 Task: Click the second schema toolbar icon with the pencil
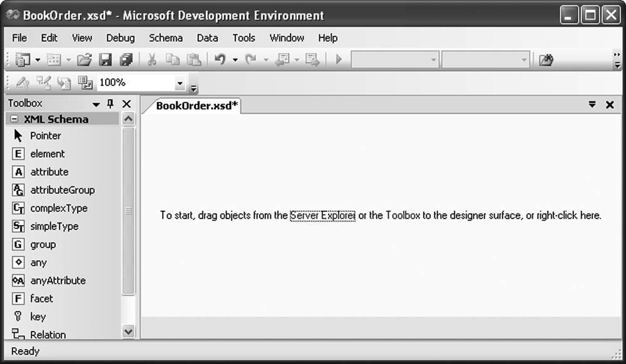click(43, 83)
